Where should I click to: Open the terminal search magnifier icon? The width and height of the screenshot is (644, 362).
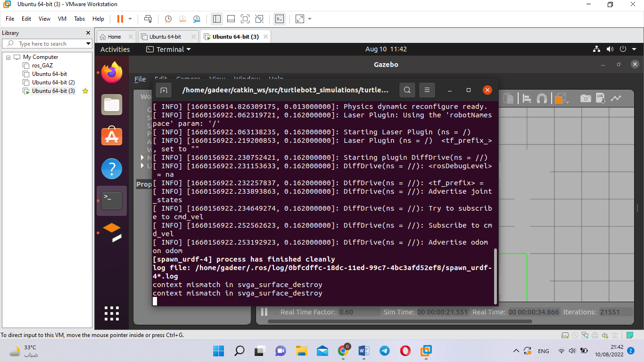click(407, 90)
